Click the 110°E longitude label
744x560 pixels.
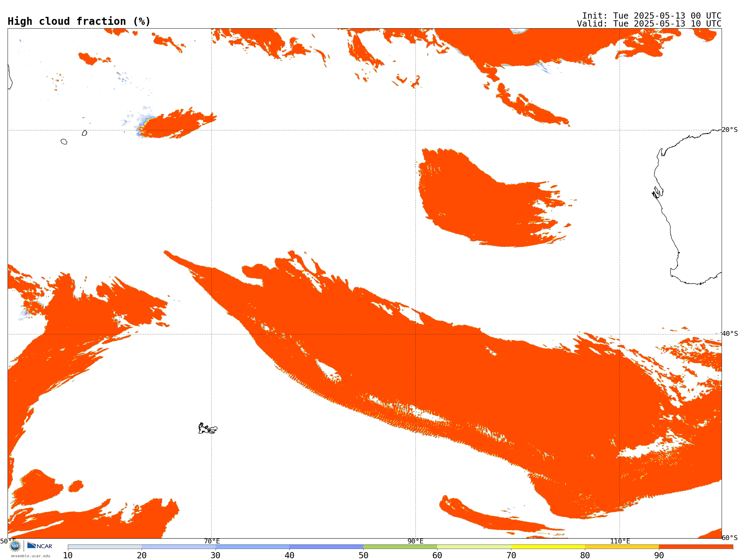tap(620, 541)
